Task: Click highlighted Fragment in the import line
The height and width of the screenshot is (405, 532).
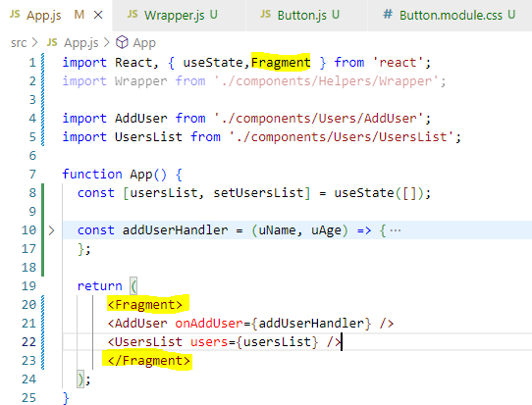Action: (x=281, y=63)
